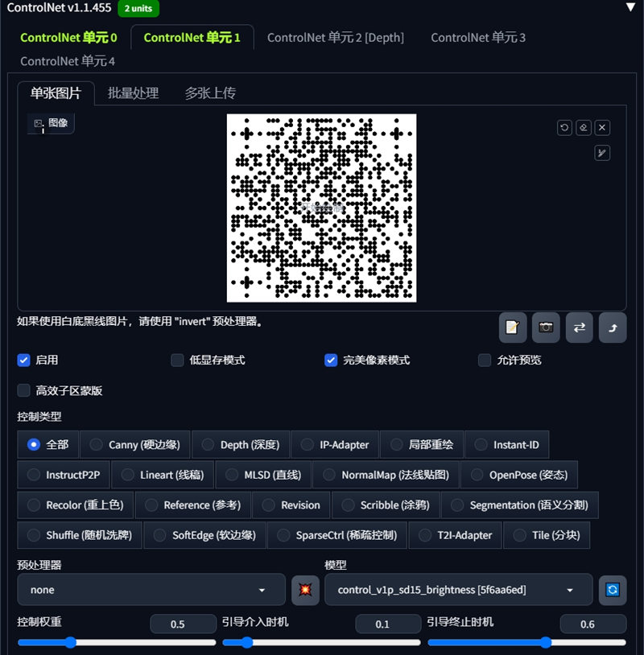The image size is (644, 655).
Task: Select OpenPose (姿态) control type
Action: [x=519, y=475]
